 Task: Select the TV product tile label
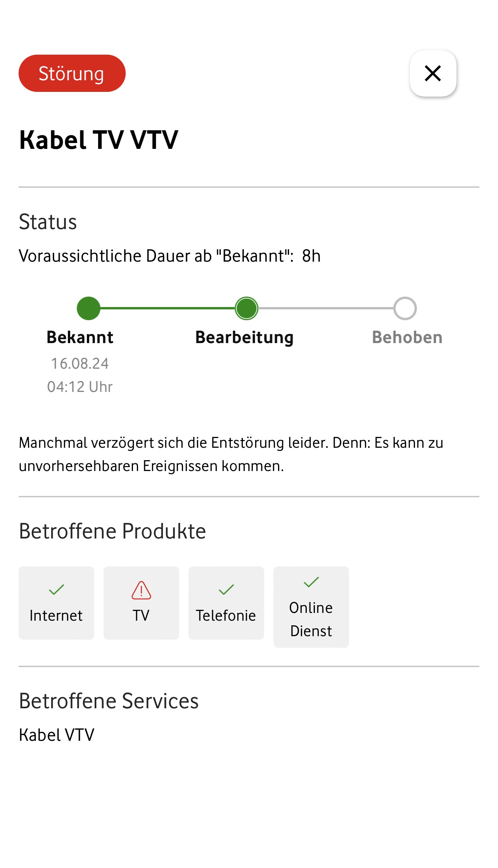(141, 615)
